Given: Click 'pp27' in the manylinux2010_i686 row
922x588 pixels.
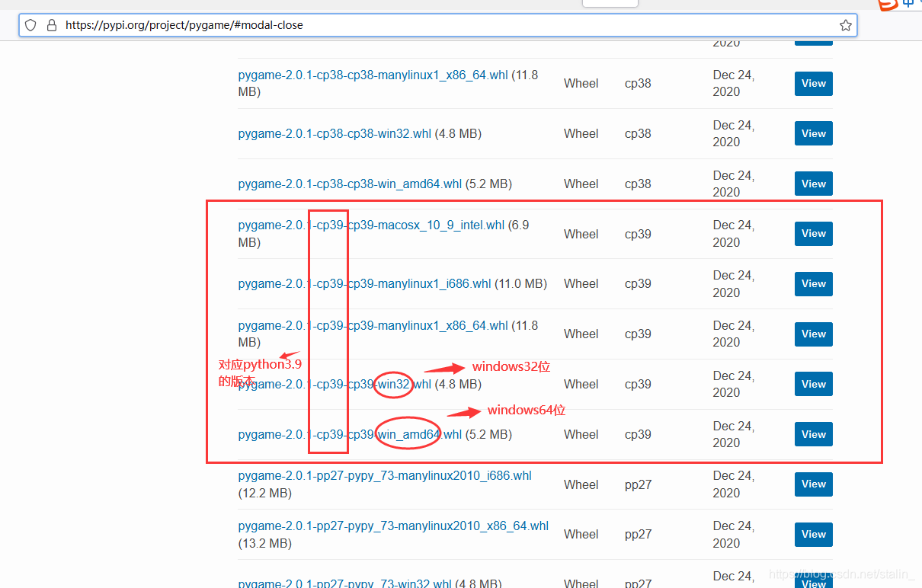Looking at the screenshot, I should [x=638, y=484].
